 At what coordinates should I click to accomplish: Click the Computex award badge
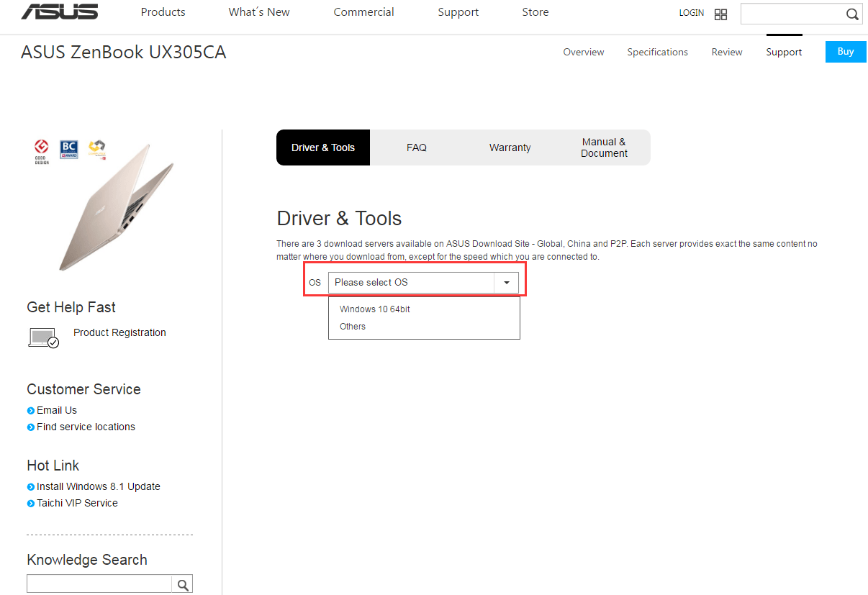[x=96, y=149]
